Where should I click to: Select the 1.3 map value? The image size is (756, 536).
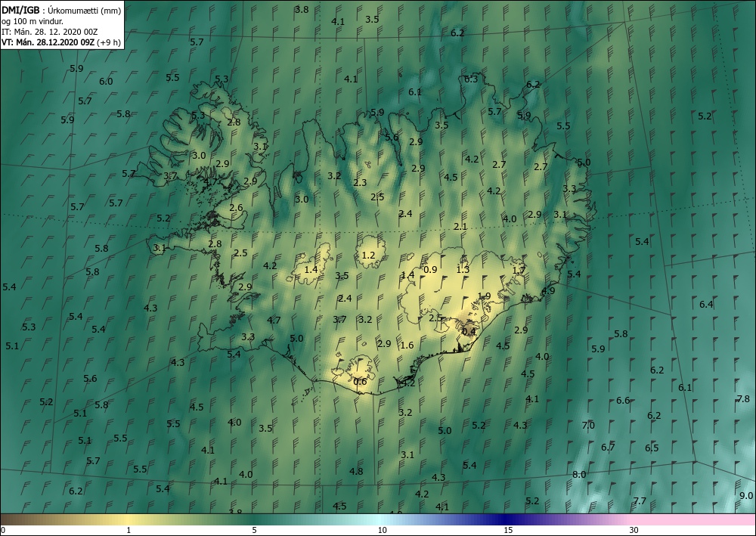click(463, 269)
